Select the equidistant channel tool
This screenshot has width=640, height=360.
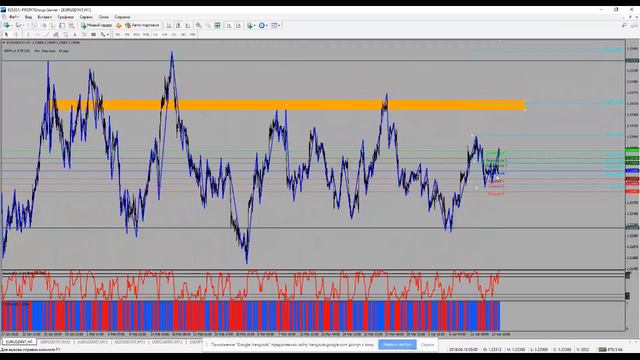56,35
